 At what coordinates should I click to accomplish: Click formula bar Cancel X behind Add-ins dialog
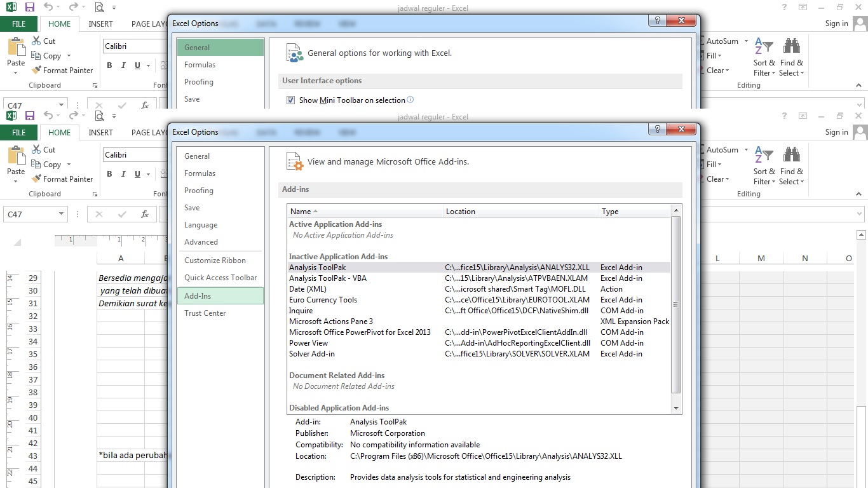coord(99,214)
